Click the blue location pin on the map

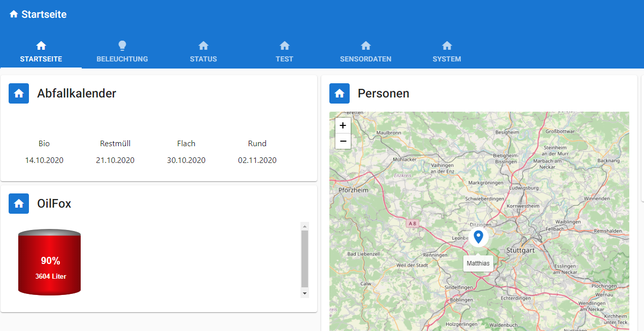pyautogui.click(x=478, y=236)
